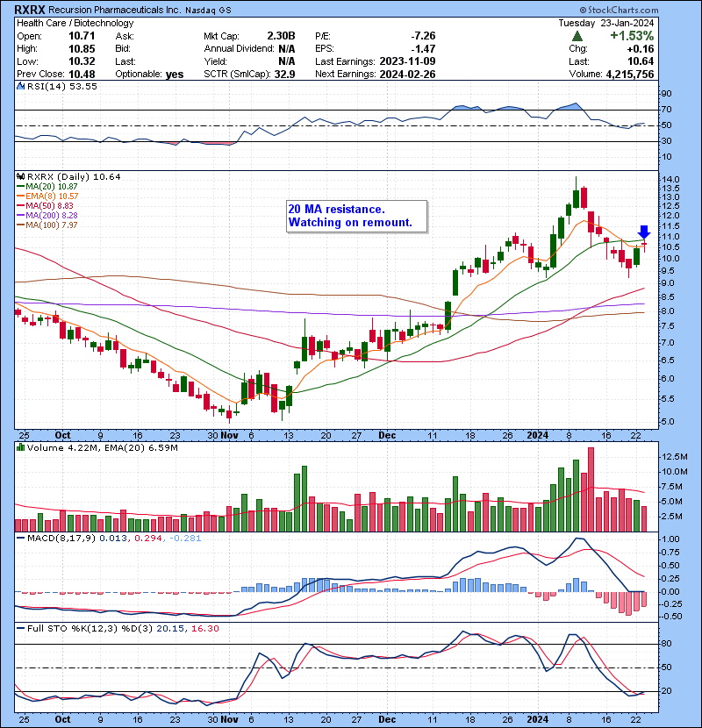Click the Mkt Cap value 2.30B
Image resolution: width=702 pixels, height=728 pixels.
point(281,36)
